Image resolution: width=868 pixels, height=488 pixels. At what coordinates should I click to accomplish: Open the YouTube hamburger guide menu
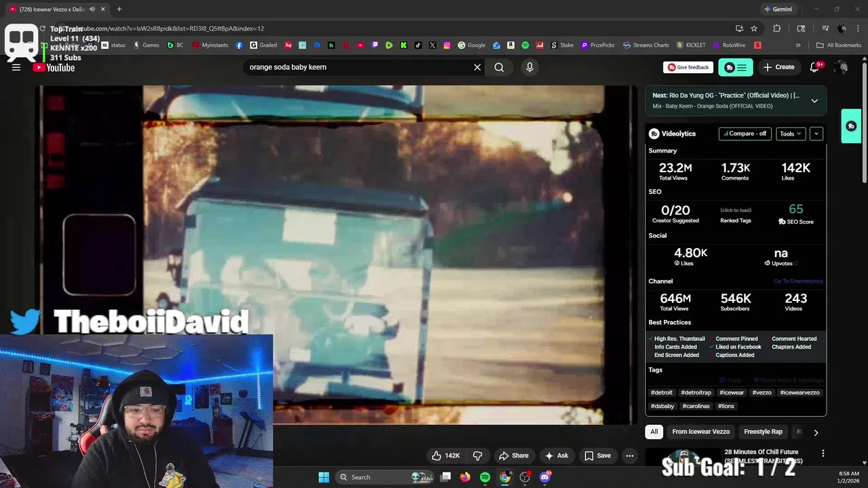coord(16,67)
